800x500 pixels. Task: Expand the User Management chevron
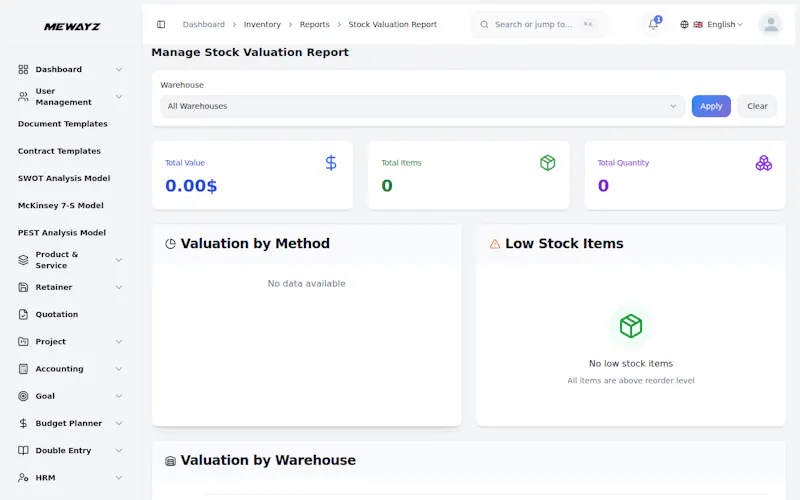118,96
